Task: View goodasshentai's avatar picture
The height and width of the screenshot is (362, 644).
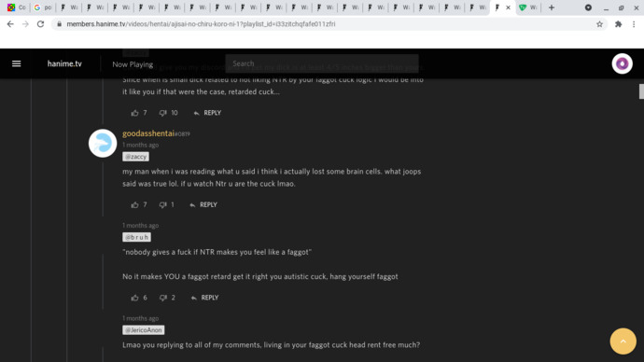Action: coord(103,144)
